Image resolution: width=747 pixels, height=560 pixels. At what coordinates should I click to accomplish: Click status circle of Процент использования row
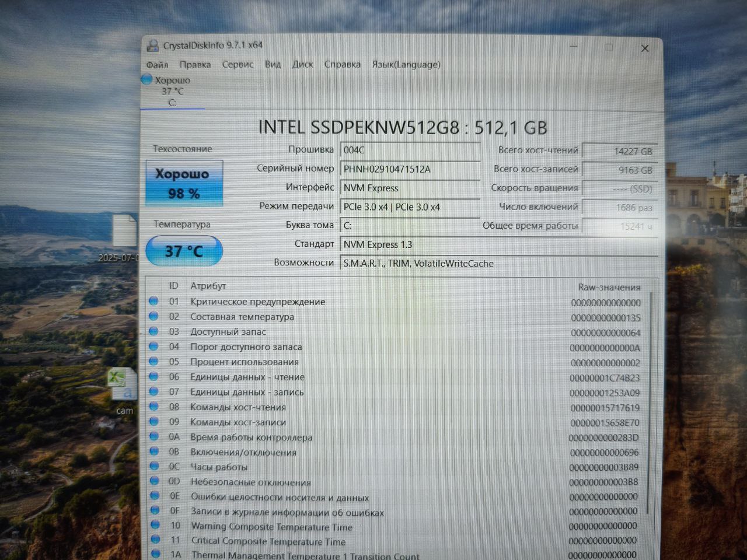(x=154, y=362)
